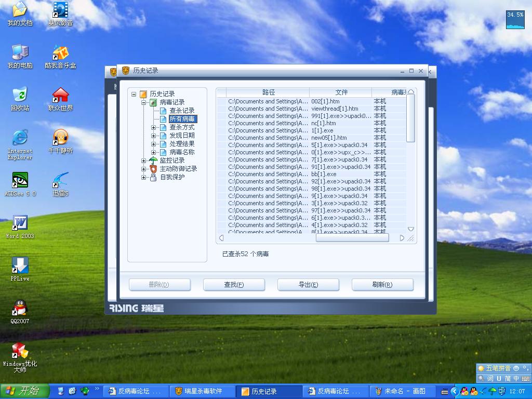Open 酷我音乐盒 desktop shortcut
The width and height of the screenshot is (532, 399).
pyautogui.click(x=60, y=56)
